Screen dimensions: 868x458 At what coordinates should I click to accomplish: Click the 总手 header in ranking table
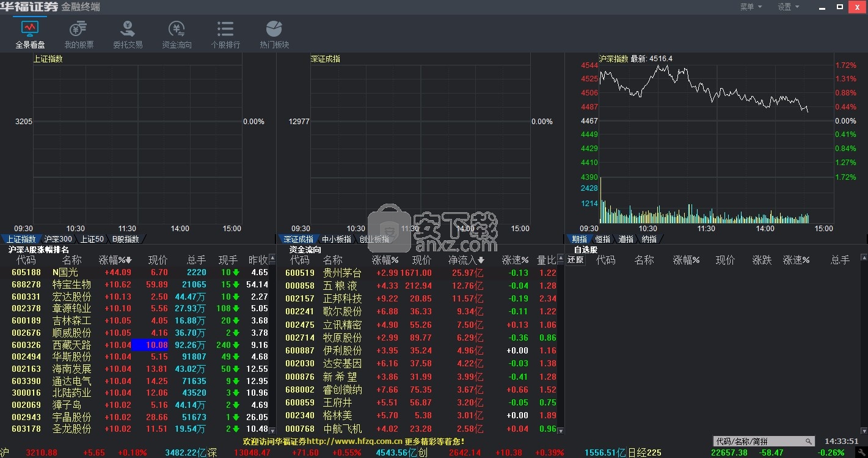click(x=196, y=260)
